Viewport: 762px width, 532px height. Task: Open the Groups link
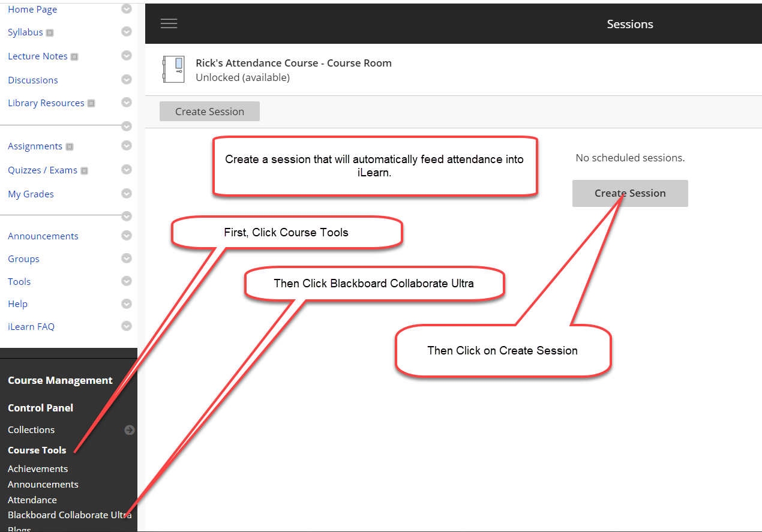tap(23, 259)
